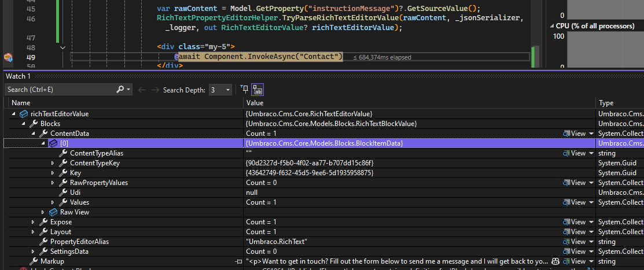Click the back arrow beside the search box

click(142, 90)
